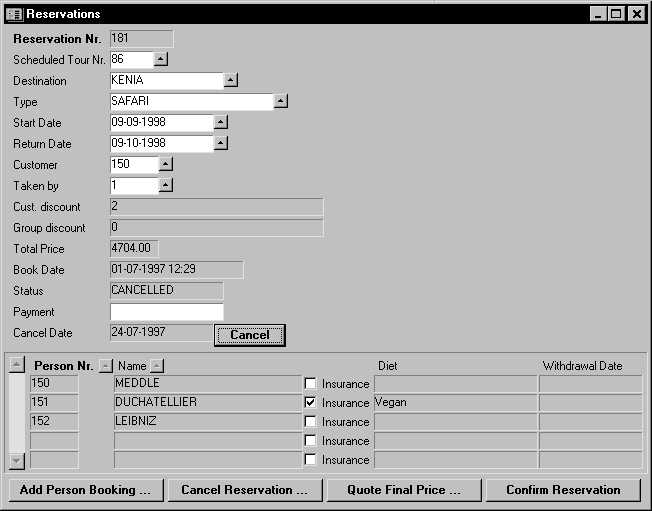
Task: Close the Reservations window
Action: pyautogui.click(x=637, y=14)
